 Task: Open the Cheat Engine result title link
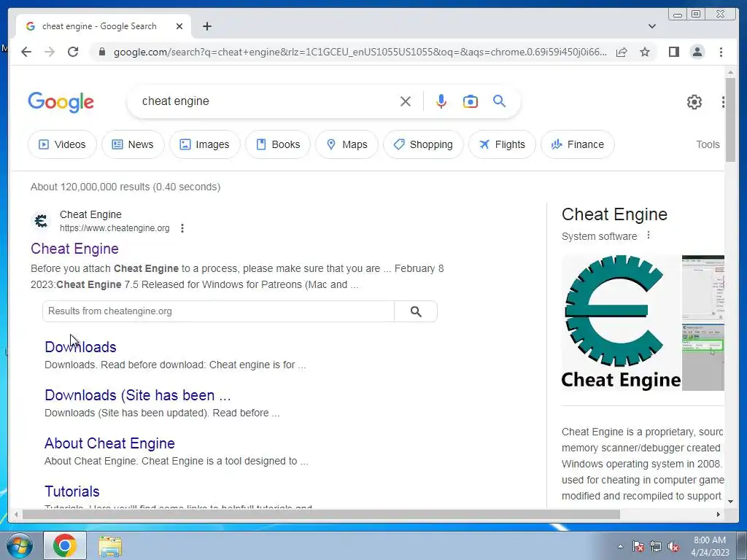pyautogui.click(x=75, y=249)
